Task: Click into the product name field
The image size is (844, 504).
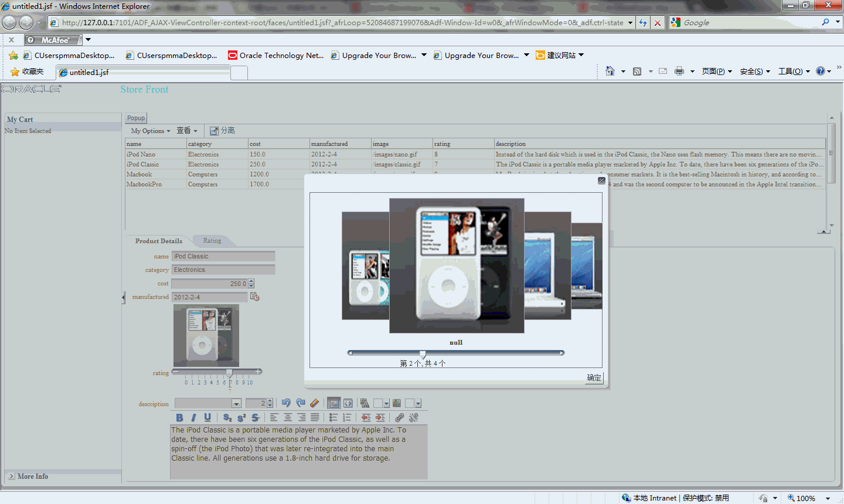Action: pyautogui.click(x=223, y=256)
